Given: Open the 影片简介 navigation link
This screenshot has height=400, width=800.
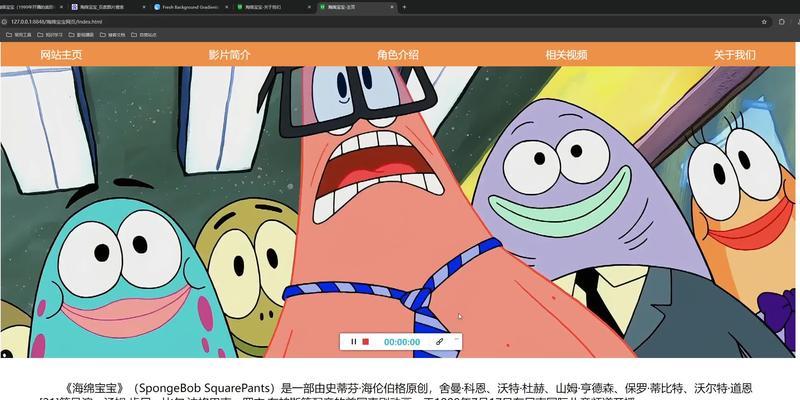Looking at the screenshot, I should click(230, 55).
